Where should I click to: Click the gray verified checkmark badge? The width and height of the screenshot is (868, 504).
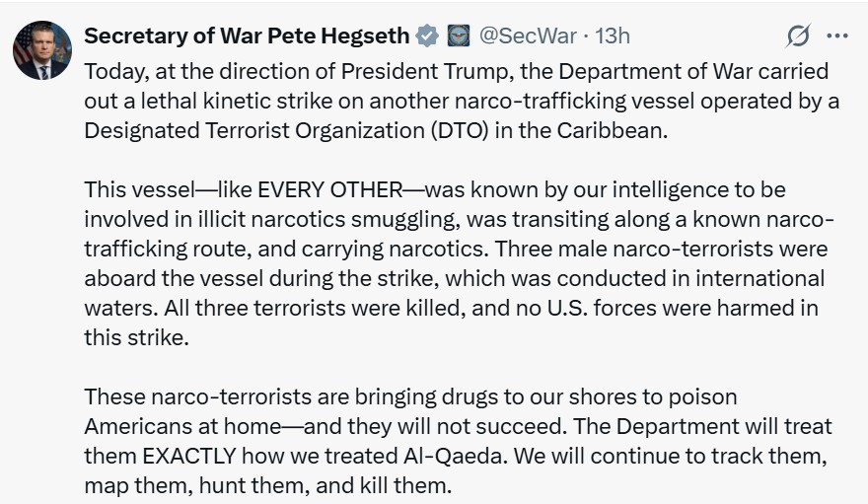pos(426,36)
